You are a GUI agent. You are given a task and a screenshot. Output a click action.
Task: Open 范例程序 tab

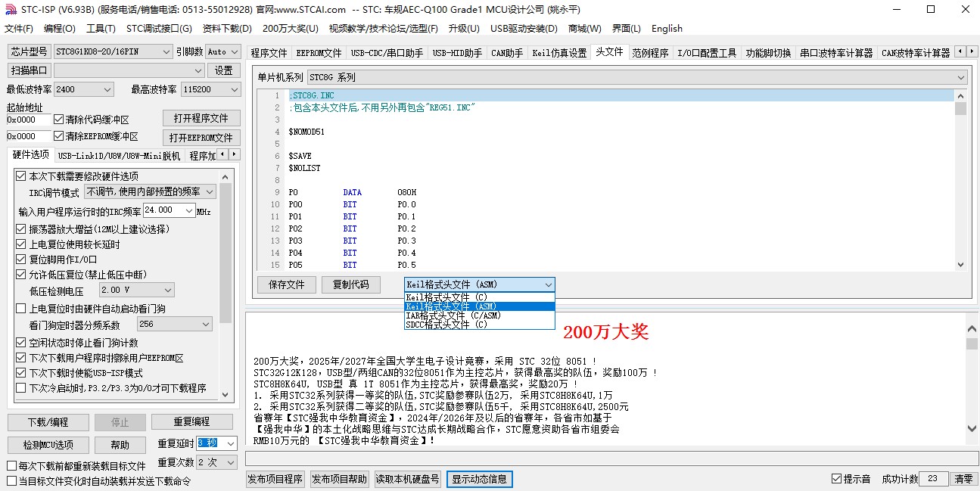[x=651, y=53]
